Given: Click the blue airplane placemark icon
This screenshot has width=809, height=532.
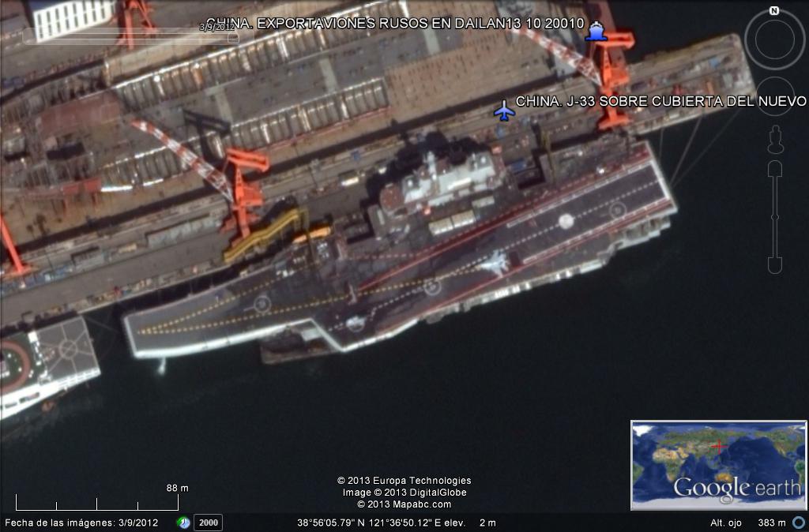Looking at the screenshot, I should pyautogui.click(x=504, y=111).
